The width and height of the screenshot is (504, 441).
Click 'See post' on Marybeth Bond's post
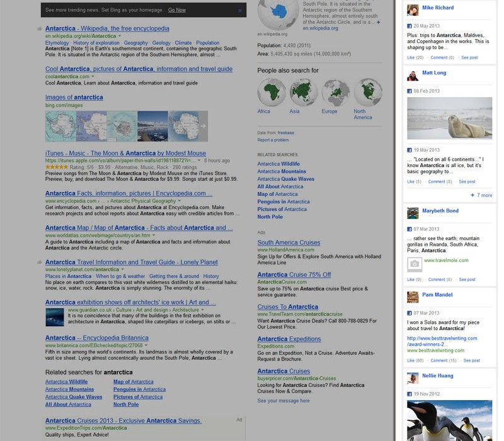[467, 280]
